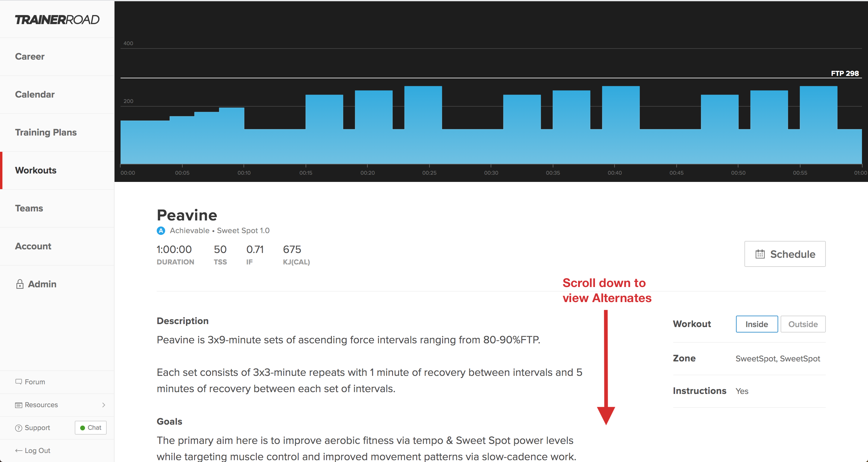Click the 'Achievable • Sweet Spot 1.0' text
Image resolution: width=868 pixels, height=462 pixels.
point(220,231)
